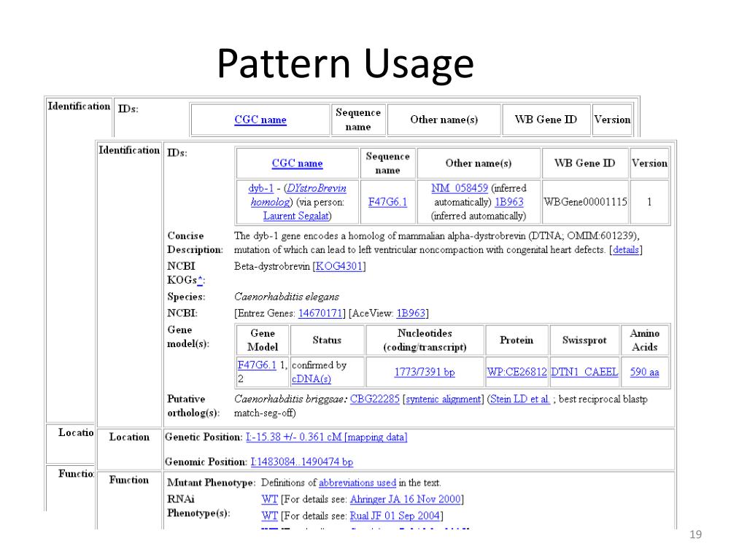Screen dimensions: 747x560
Task: Open the dyb-1 gene link
Action: coord(260,188)
